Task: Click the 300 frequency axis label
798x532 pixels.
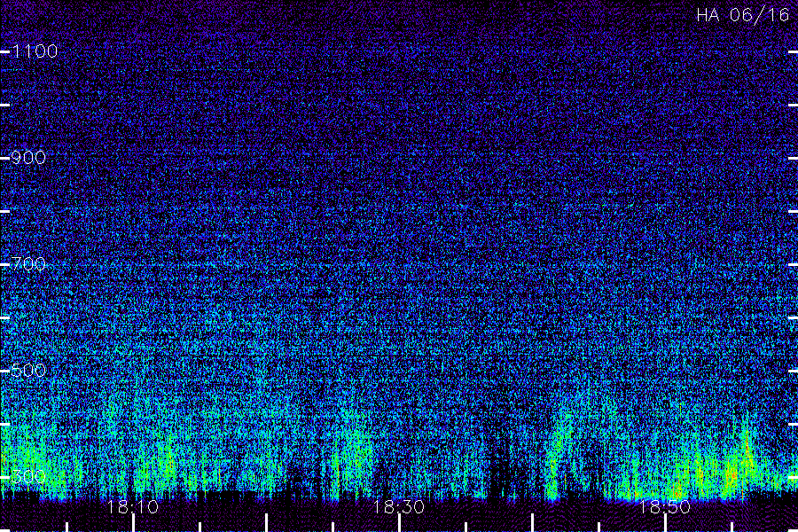Action: pyautogui.click(x=28, y=476)
